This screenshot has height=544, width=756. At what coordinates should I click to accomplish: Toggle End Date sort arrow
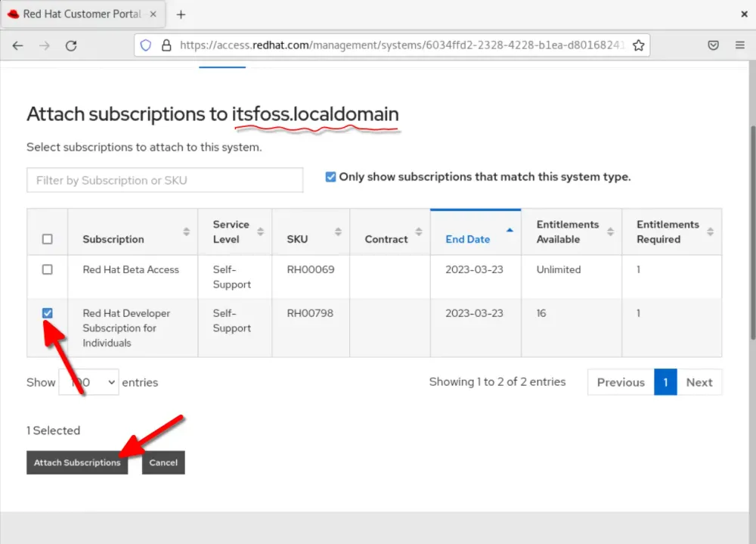click(x=510, y=230)
